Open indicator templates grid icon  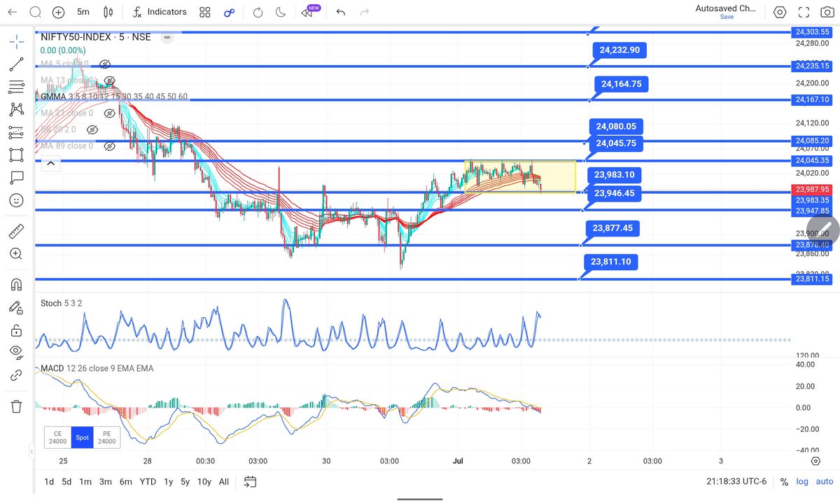tap(204, 12)
